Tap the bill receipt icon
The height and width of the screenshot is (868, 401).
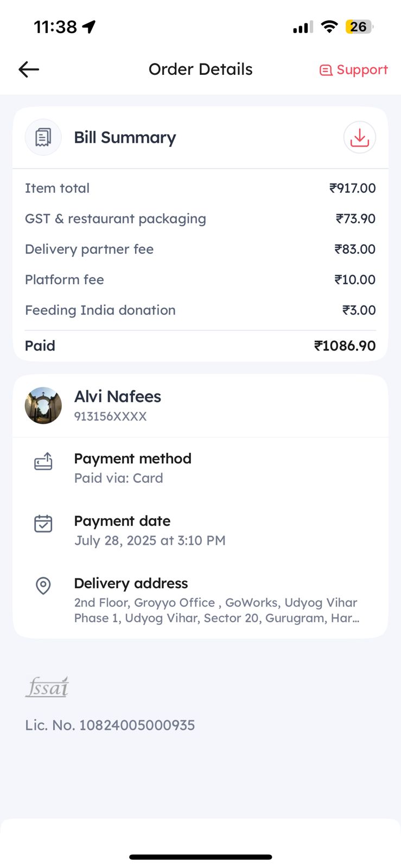(x=43, y=138)
